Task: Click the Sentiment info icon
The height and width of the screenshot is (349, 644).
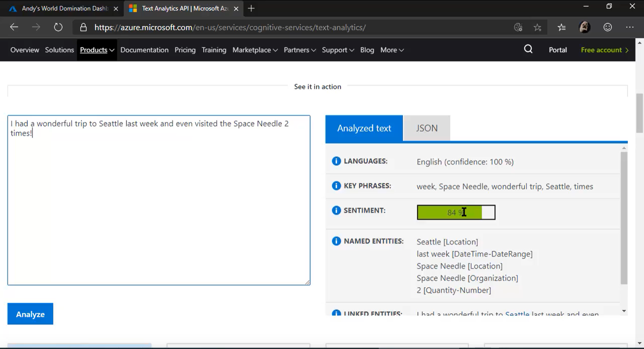Action: point(336,210)
